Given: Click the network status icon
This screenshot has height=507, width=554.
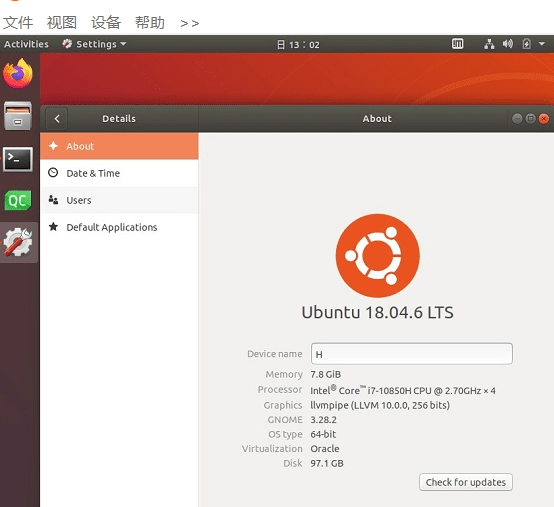Looking at the screenshot, I should click(489, 44).
